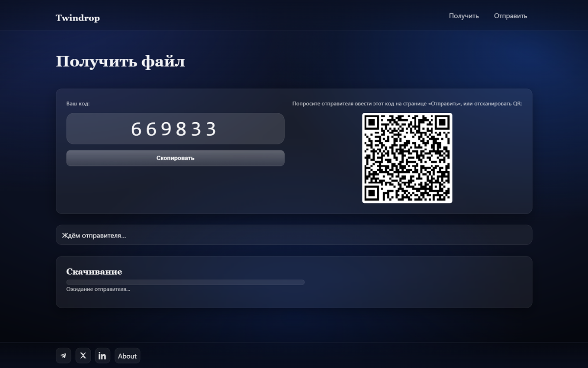
Task: Select the code field 669833
Action: click(175, 129)
